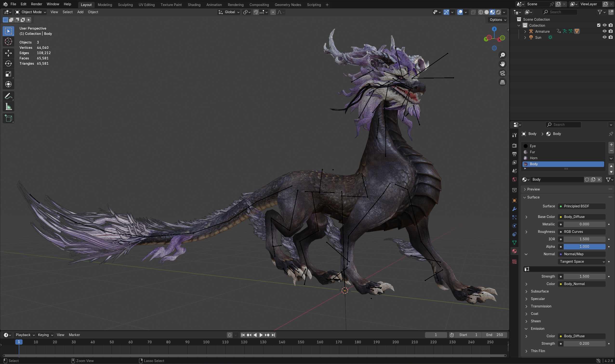The height and width of the screenshot is (364, 615).
Task: Toggle Sun visibility eye icon
Action: (604, 37)
